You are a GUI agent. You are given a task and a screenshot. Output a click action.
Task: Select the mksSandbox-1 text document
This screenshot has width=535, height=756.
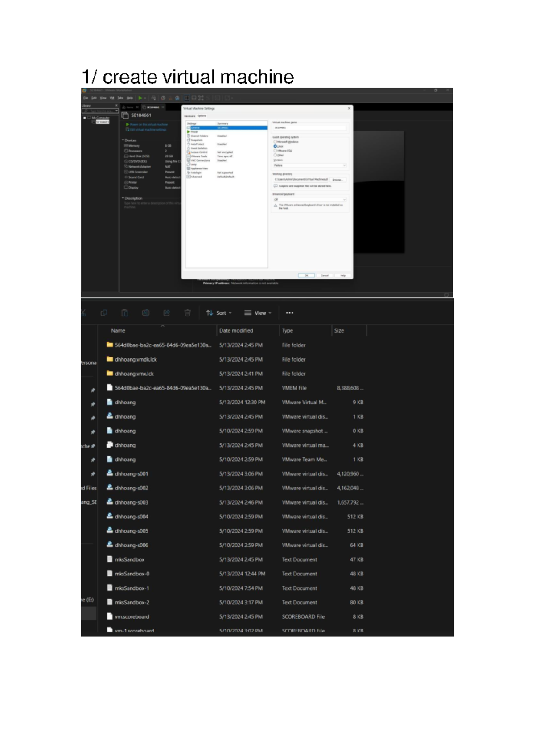click(235, 588)
